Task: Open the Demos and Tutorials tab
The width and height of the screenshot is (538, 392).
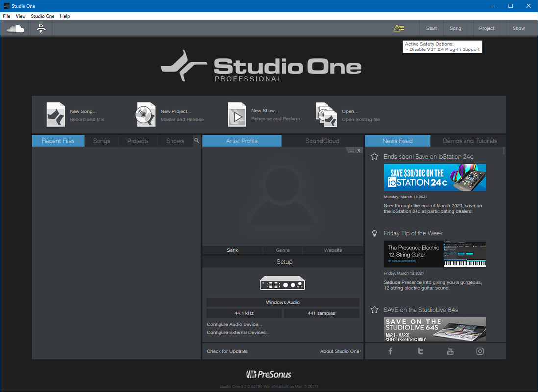Action: (470, 141)
